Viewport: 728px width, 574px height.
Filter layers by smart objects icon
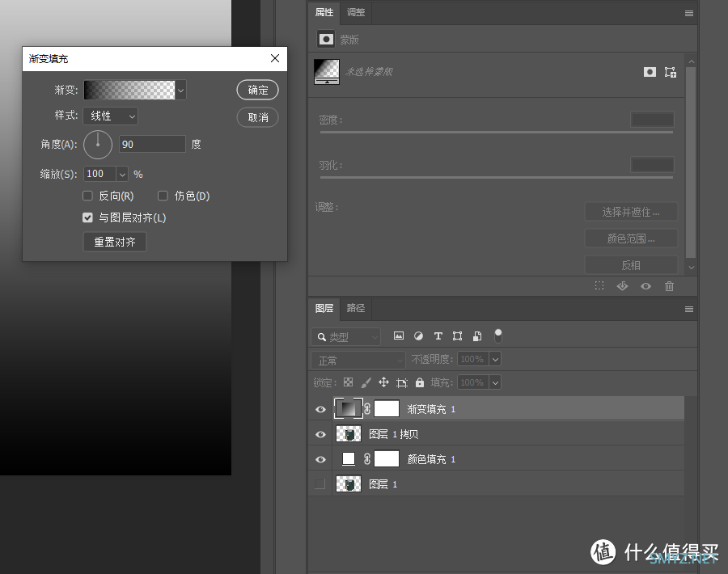(x=476, y=336)
